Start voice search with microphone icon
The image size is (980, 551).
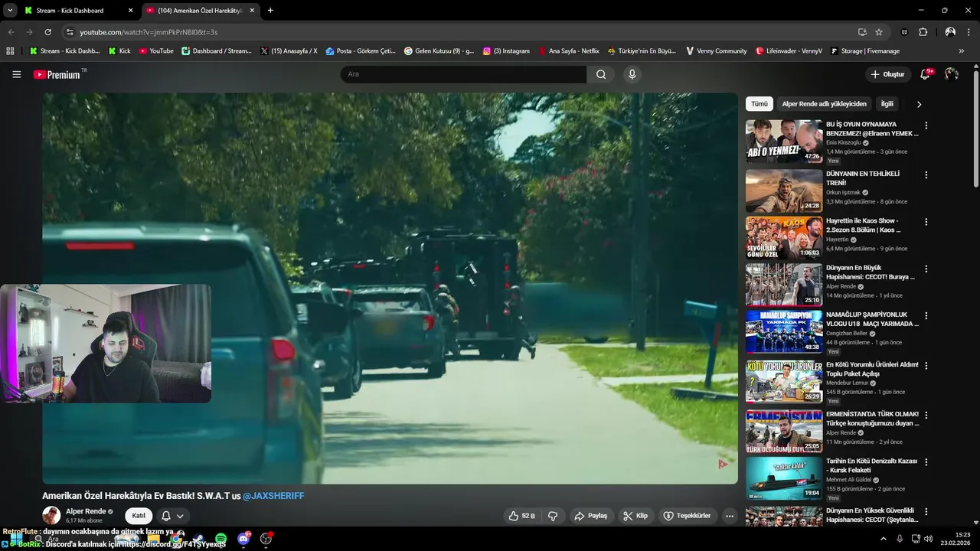coord(632,74)
